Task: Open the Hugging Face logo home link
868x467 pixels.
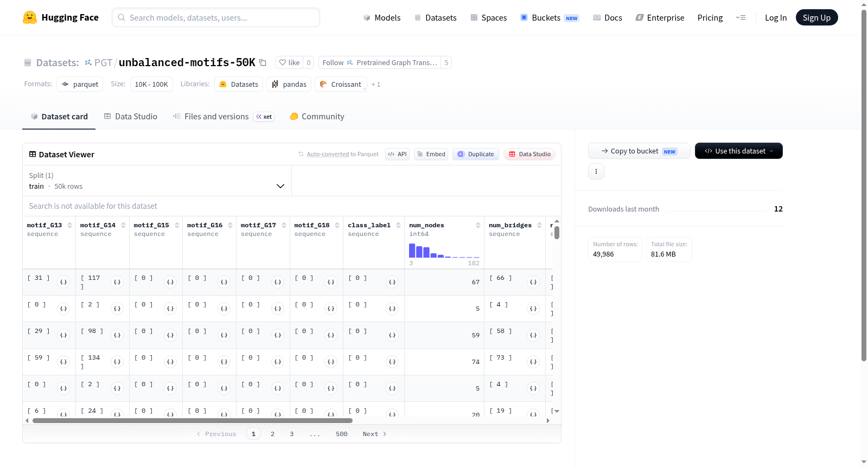Action: pos(61,17)
